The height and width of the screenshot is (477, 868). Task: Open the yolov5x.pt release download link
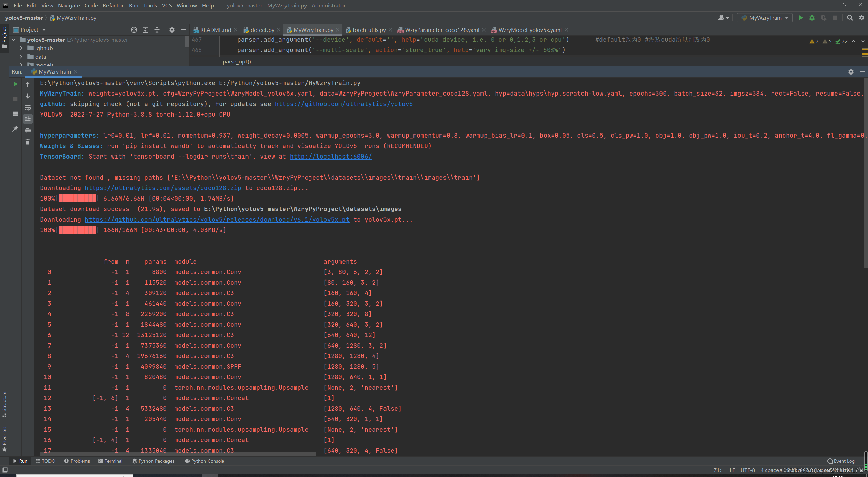pos(217,220)
